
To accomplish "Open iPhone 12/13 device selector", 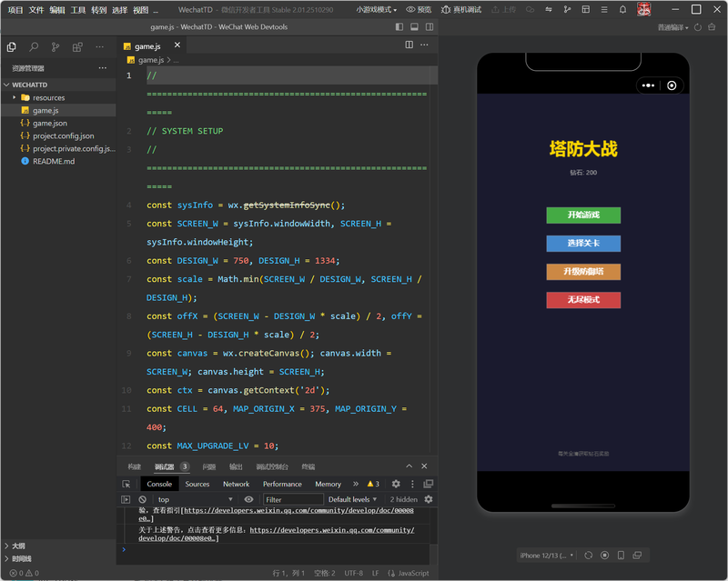I will click(547, 556).
